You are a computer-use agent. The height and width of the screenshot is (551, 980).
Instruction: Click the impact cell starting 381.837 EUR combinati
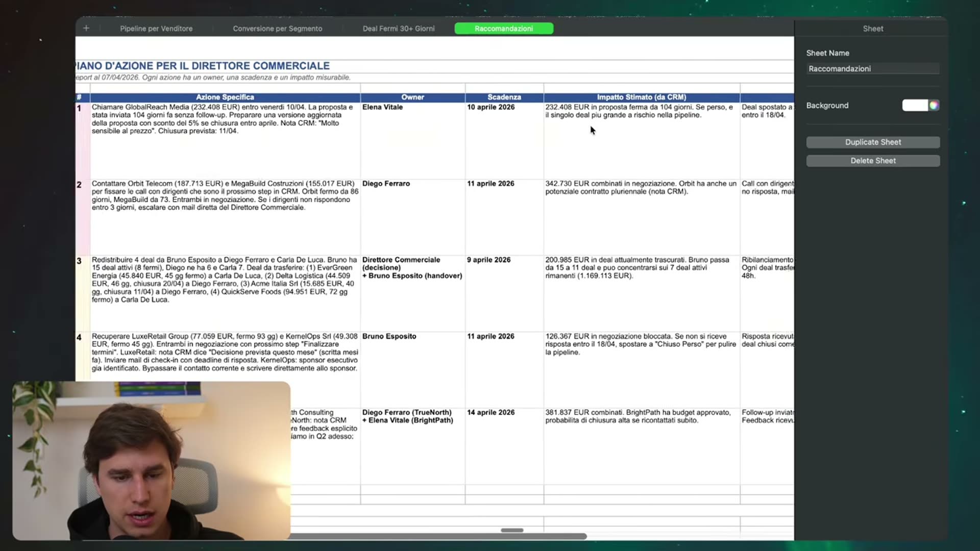point(642,446)
